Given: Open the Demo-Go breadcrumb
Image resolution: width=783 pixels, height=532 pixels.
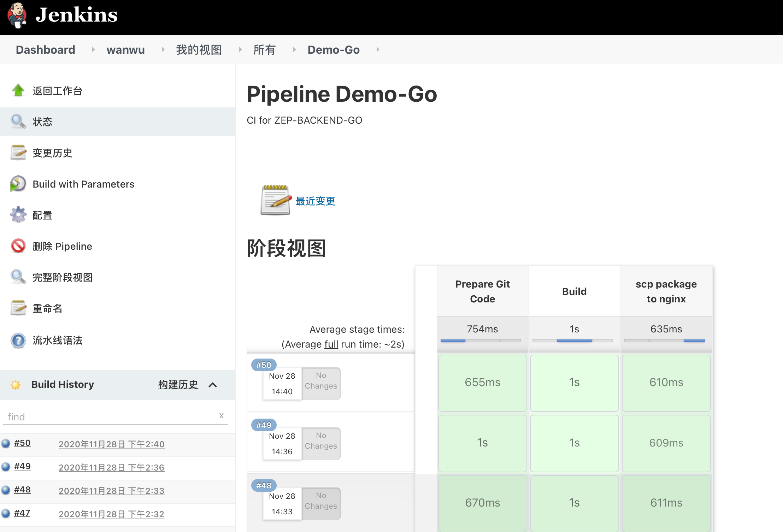Looking at the screenshot, I should (x=334, y=49).
